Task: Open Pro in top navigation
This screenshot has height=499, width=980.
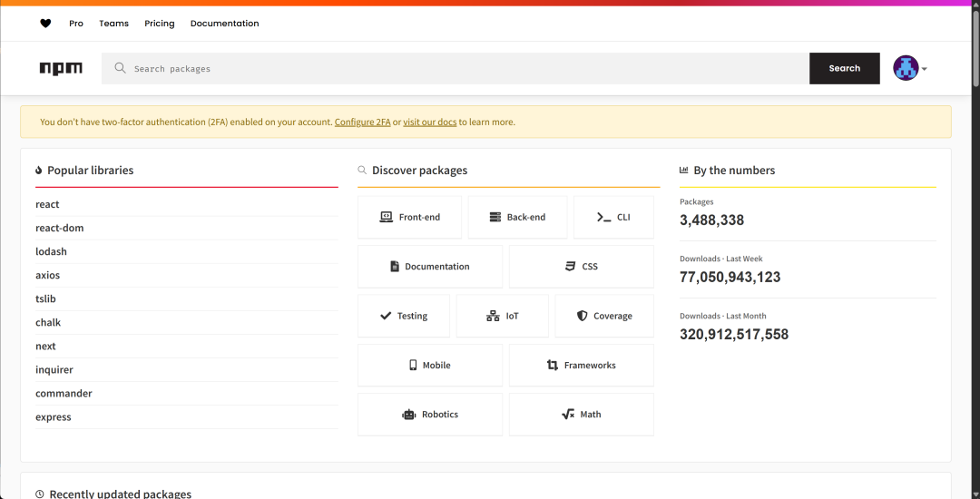Action: tap(76, 23)
